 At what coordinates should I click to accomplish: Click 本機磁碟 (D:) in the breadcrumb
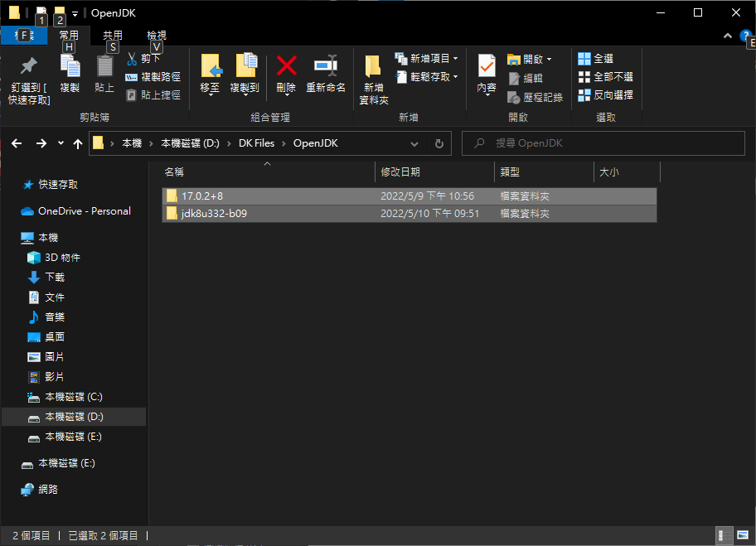(x=190, y=143)
